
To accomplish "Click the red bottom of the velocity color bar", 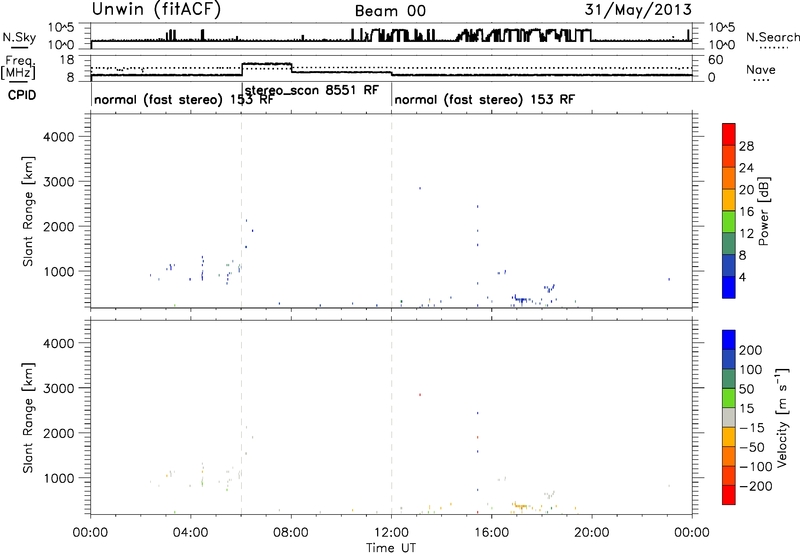I will tap(729, 495).
